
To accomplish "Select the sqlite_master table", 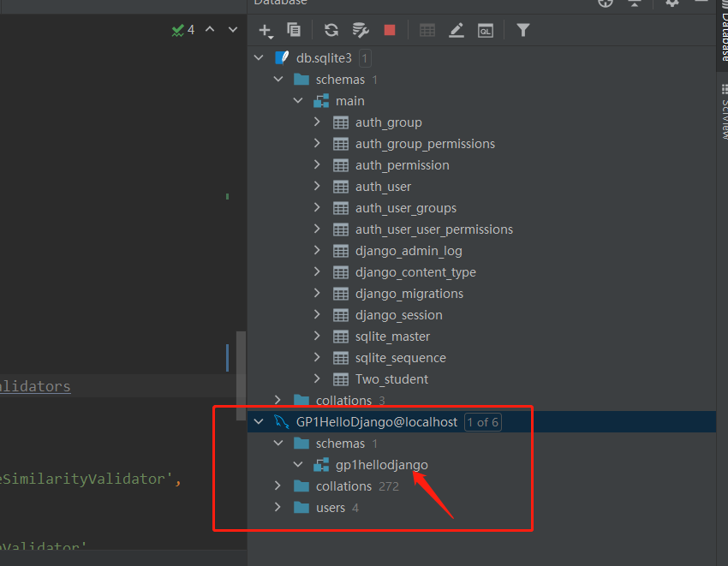I will tap(392, 337).
